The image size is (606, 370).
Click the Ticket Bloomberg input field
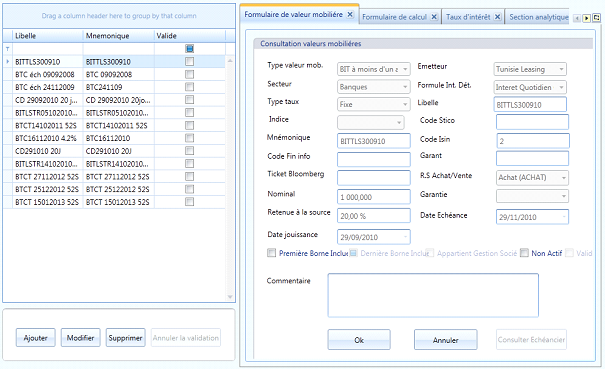point(374,178)
